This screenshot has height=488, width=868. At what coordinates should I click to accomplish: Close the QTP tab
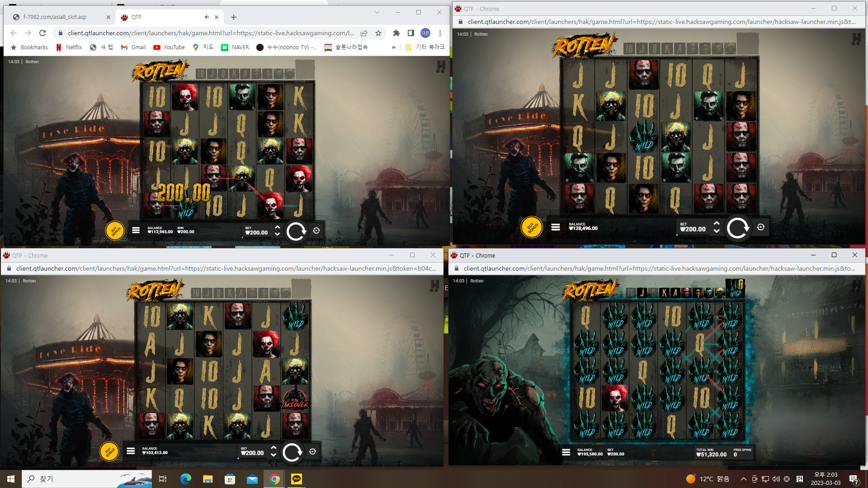coord(217,17)
